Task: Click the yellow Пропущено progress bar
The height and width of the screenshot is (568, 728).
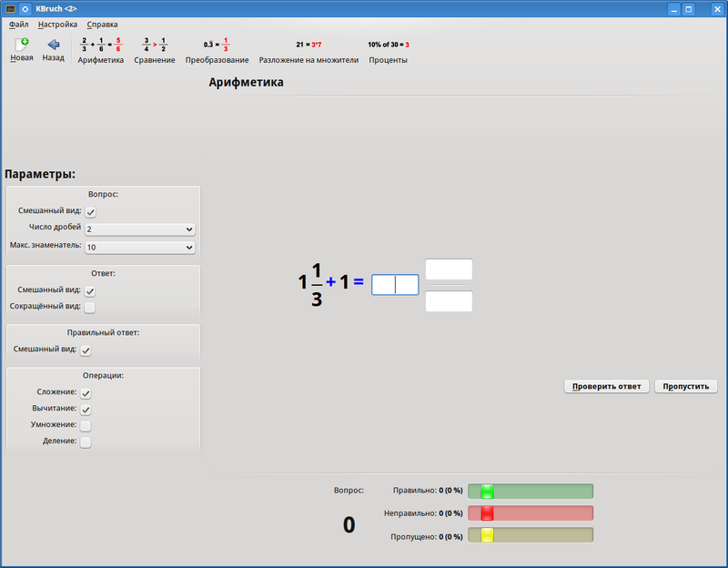Action: pyautogui.click(x=531, y=535)
